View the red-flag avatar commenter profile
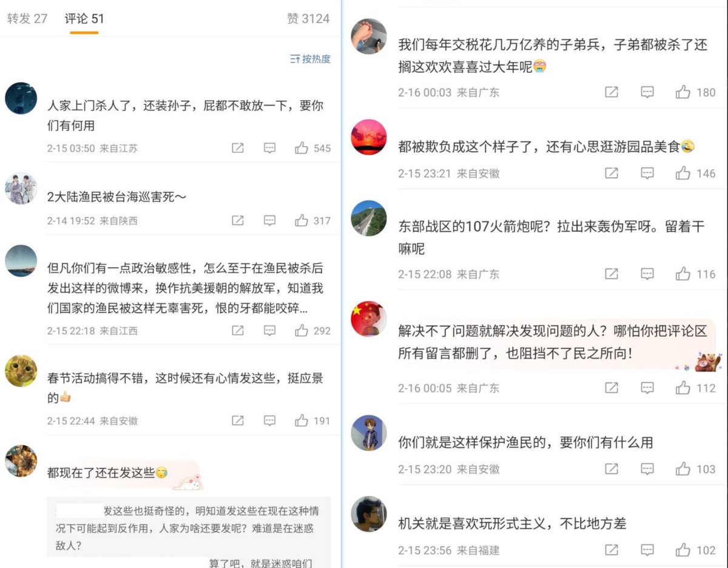Screen dimensions: 728x568 369,319
